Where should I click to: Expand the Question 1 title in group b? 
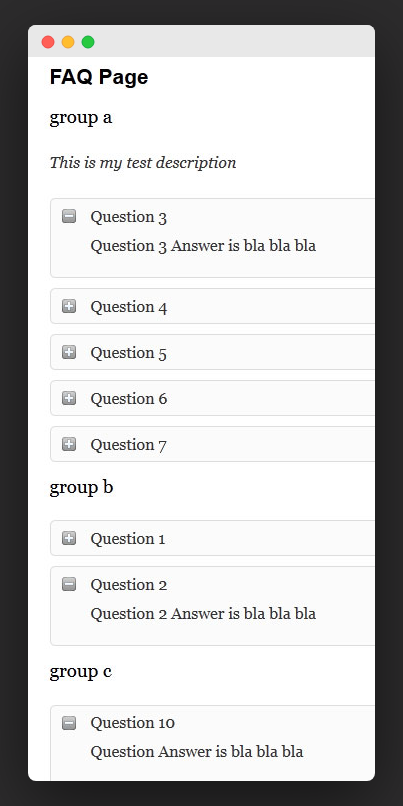[128, 539]
